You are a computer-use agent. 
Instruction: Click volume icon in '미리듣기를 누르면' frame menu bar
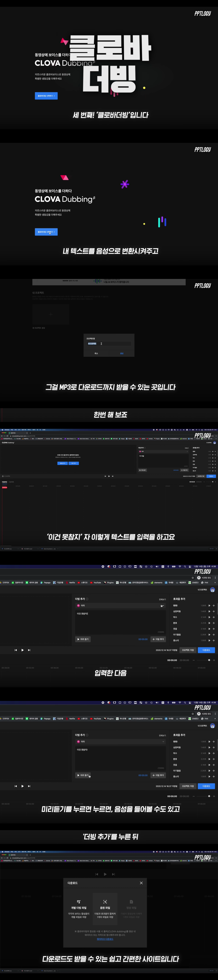(x=157, y=703)
